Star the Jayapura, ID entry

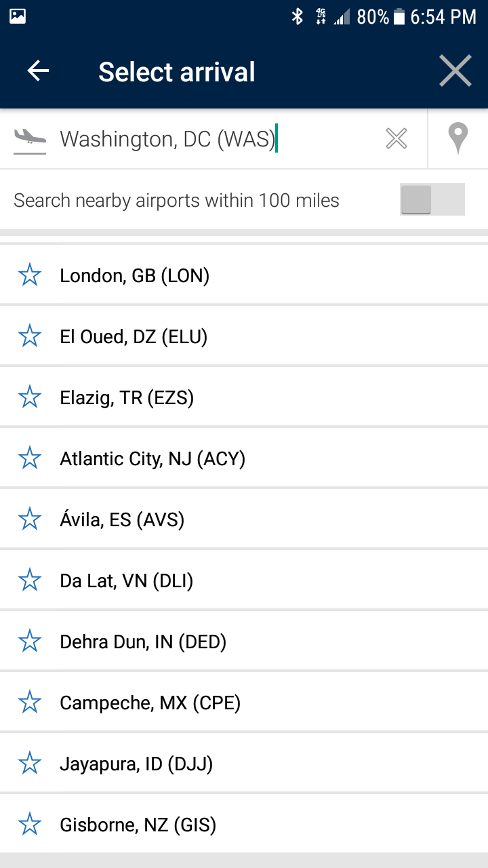pyautogui.click(x=30, y=764)
